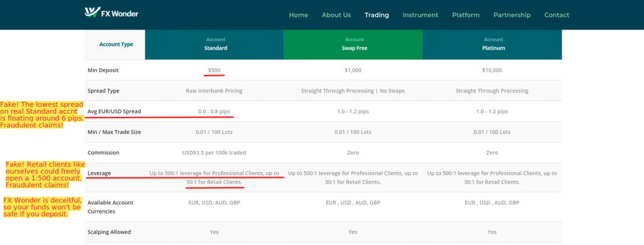The image size is (644, 245).
Task: Click Platinum's leverage description text
Action: 492,178
